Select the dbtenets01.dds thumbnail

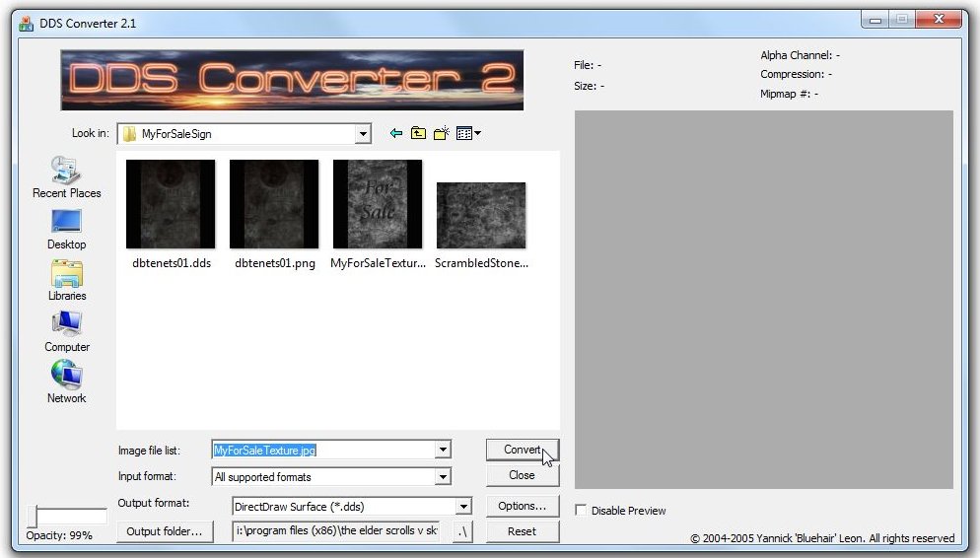point(171,204)
